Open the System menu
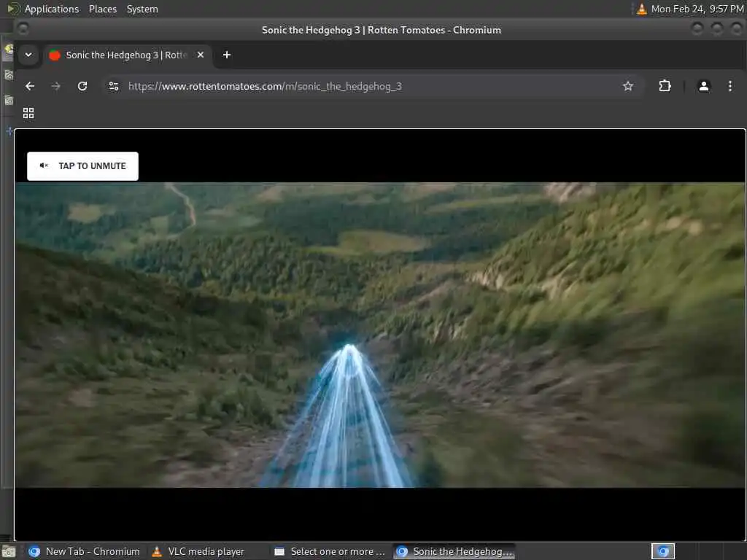Viewport: 747px width, 560px height. point(142,9)
